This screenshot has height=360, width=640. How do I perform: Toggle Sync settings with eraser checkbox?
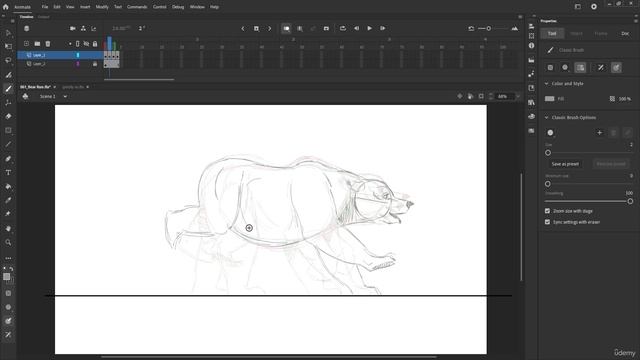tap(547, 222)
